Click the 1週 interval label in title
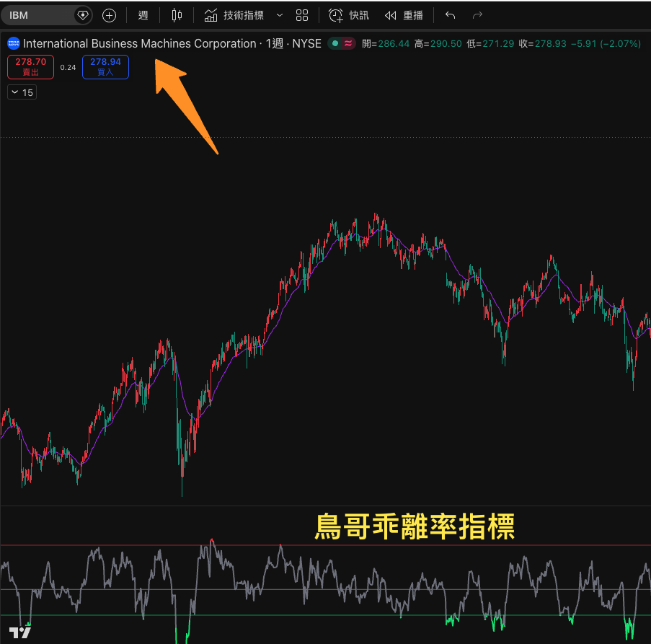This screenshot has height=644, width=651. (275, 43)
